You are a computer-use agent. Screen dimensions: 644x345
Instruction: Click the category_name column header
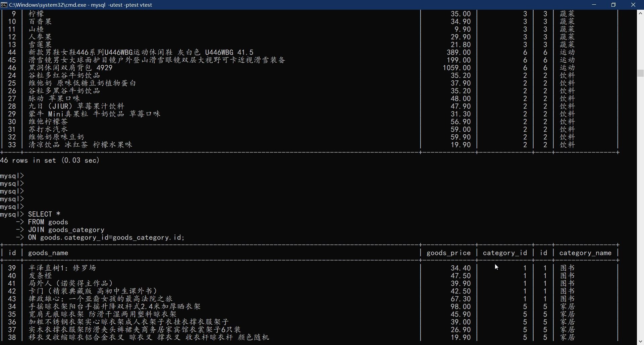coord(586,253)
